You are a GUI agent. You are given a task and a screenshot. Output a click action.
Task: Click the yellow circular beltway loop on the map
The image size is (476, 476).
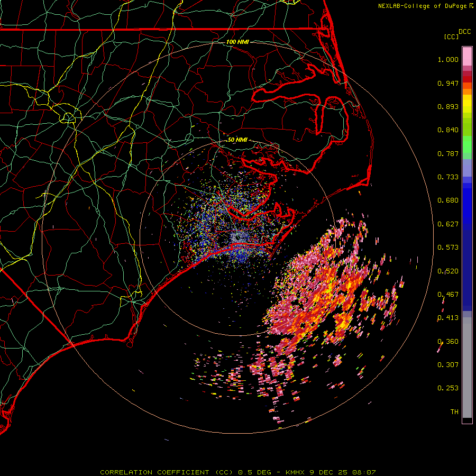coord(68,117)
